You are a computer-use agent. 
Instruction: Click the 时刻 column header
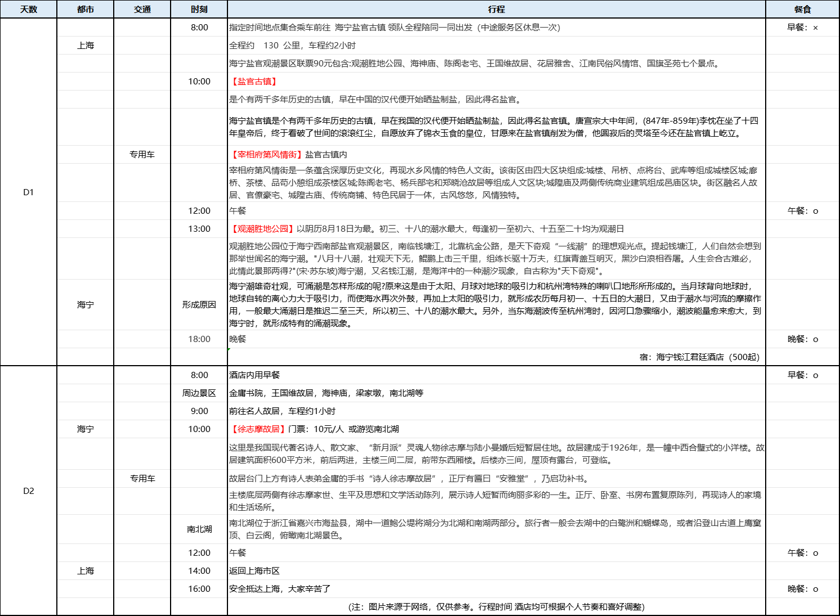click(199, 10)
